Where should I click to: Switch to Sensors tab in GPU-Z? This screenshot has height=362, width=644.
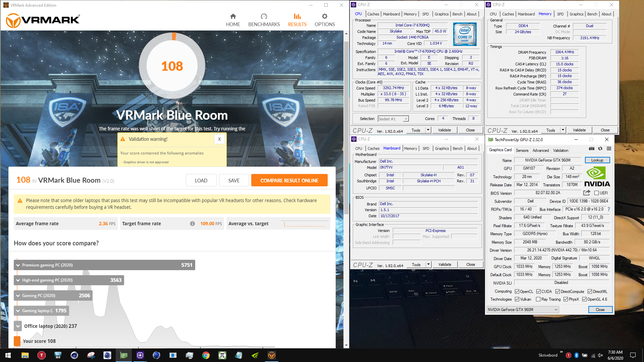coord(522,150)
